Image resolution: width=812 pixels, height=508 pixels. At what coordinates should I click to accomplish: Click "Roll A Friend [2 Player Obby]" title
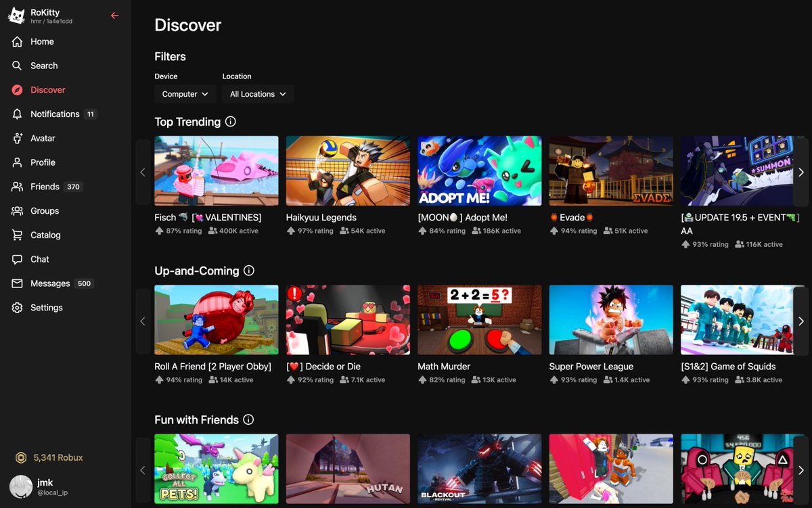click(x=212, y=367)
